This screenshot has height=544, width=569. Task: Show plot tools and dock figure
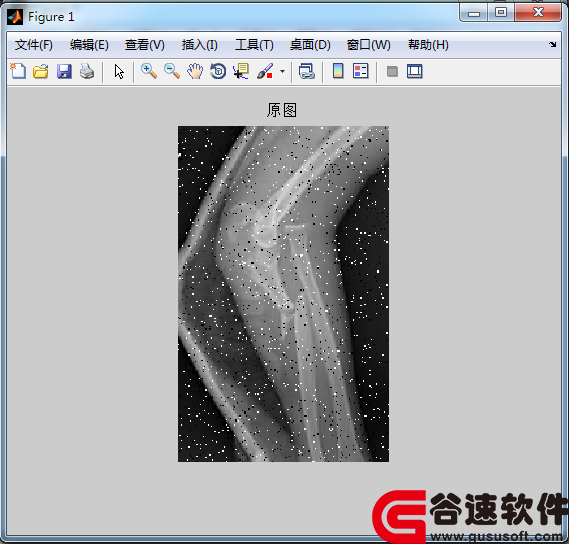[x=415, y=71]
